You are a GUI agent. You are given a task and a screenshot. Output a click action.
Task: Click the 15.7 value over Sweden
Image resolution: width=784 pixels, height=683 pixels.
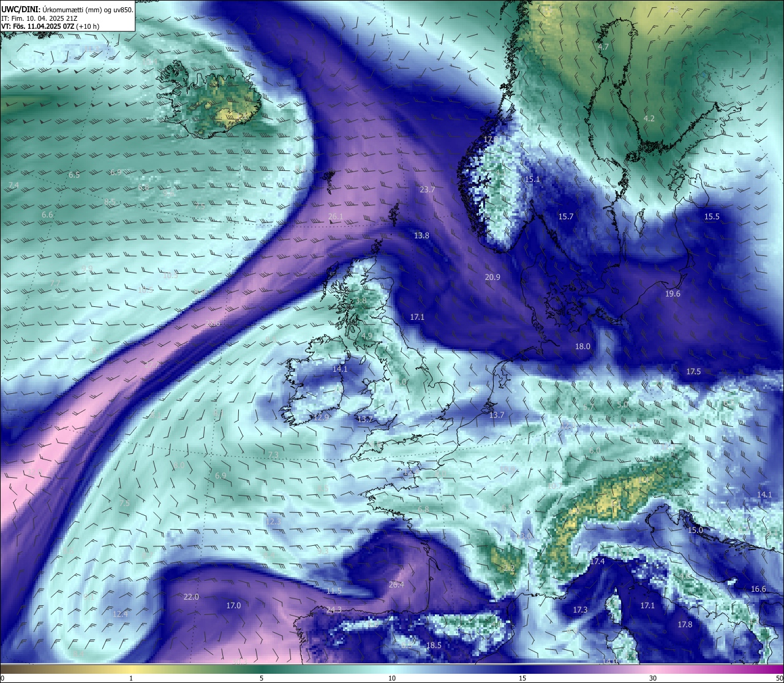[x=566, y=217]
